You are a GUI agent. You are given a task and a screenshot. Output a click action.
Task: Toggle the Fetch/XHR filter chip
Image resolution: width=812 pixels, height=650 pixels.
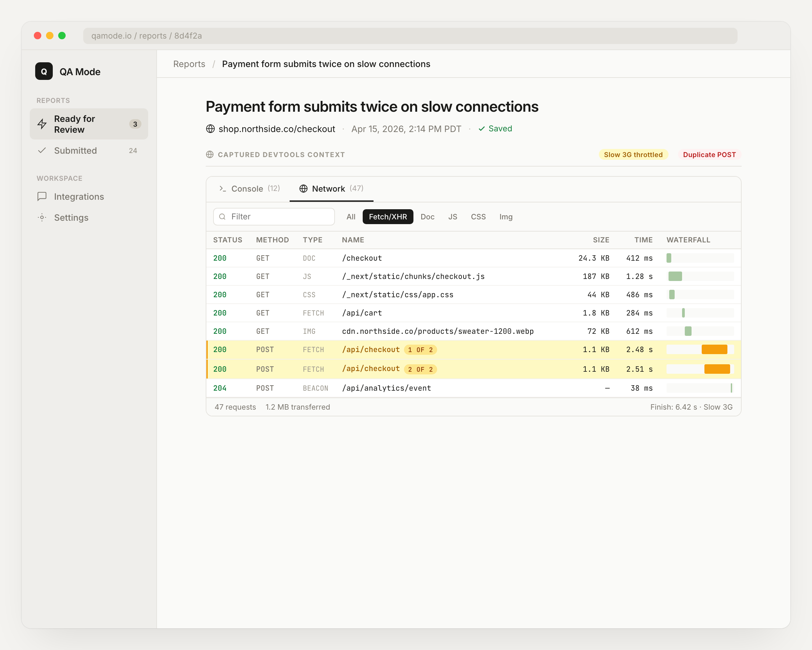point(387,217)
